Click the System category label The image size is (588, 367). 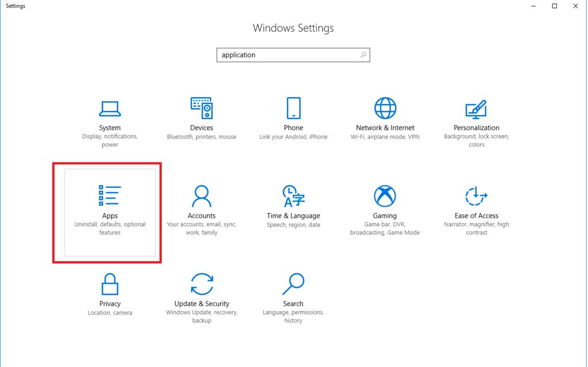(x=110, y=128)
